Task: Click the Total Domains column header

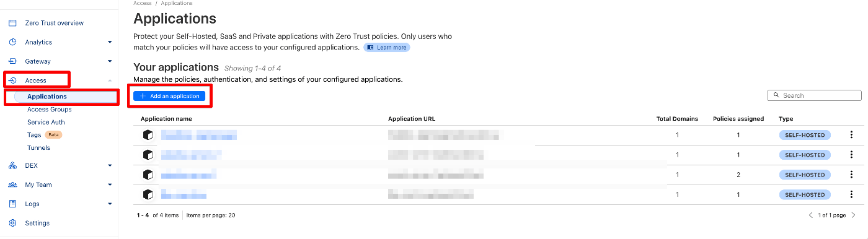Action: [x=677, y=119]
